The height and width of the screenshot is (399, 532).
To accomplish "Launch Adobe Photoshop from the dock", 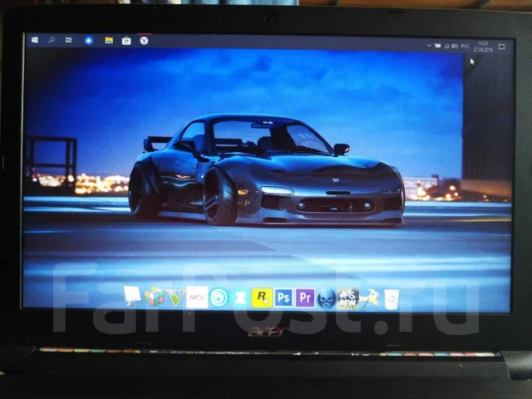I will pyautogui.click(x=283, y=298).
